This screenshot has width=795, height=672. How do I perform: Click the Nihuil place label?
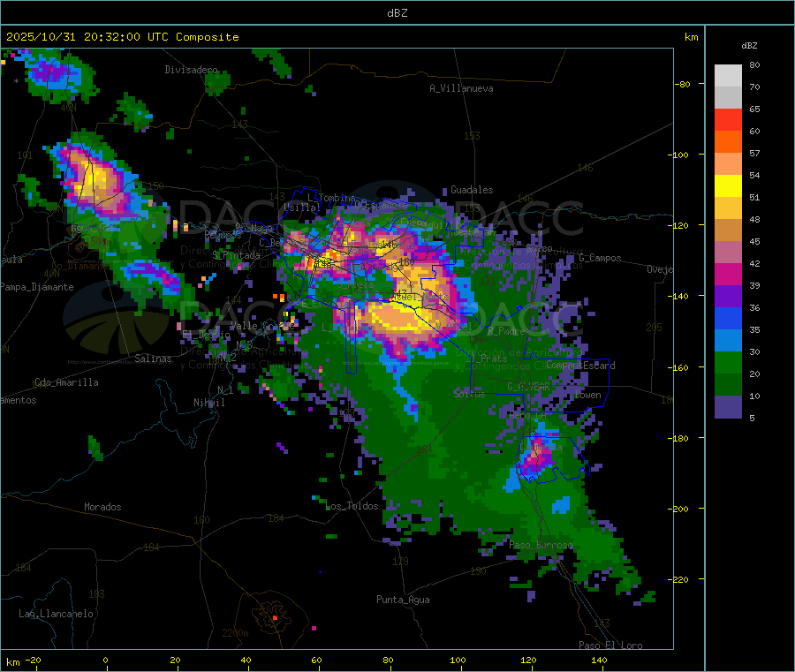click(209, 403)
